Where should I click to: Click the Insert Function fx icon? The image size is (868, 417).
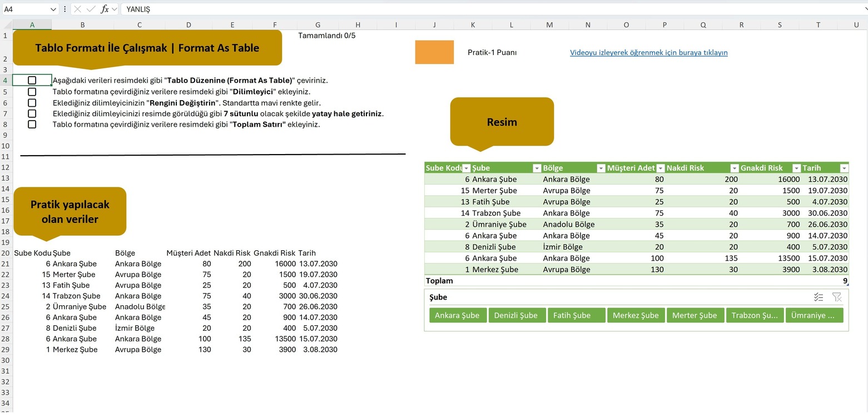[105, 9]
